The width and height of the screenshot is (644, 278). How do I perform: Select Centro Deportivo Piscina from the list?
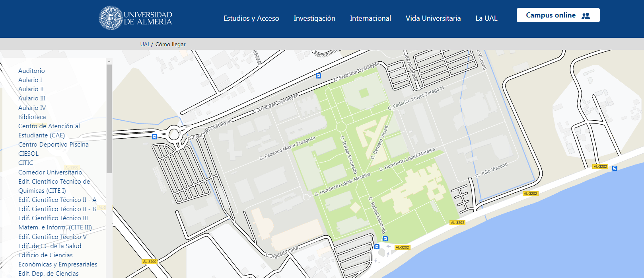[x=53, y=144]
